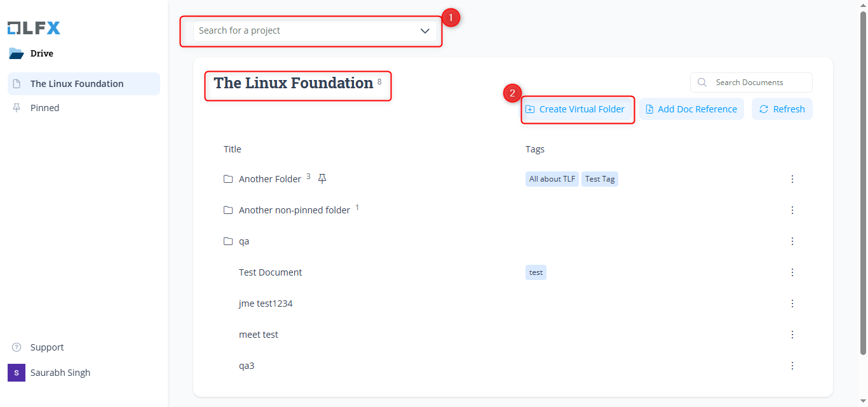The height and width of the screenshot is (407, 868).
Task: Click the Drive folder icon
Action: tap(16, 53)
